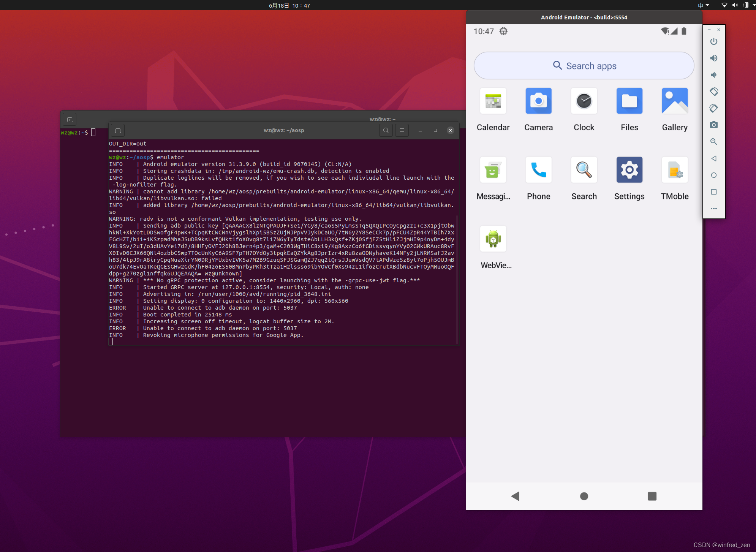756x552 pixels.
Task: Click the emulator volume down icon
Action: pyautogui.click(x=714, y=75)
